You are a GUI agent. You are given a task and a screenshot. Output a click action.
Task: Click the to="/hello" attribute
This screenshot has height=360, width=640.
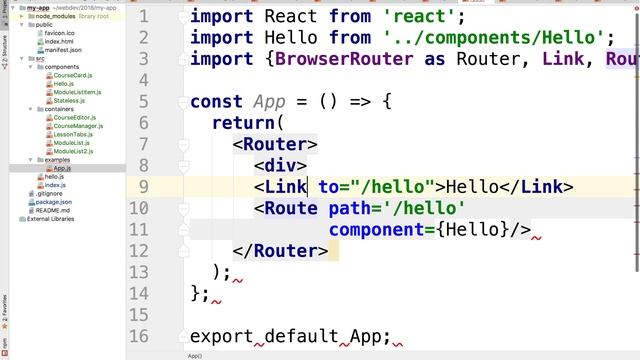(x=377, y=187)
